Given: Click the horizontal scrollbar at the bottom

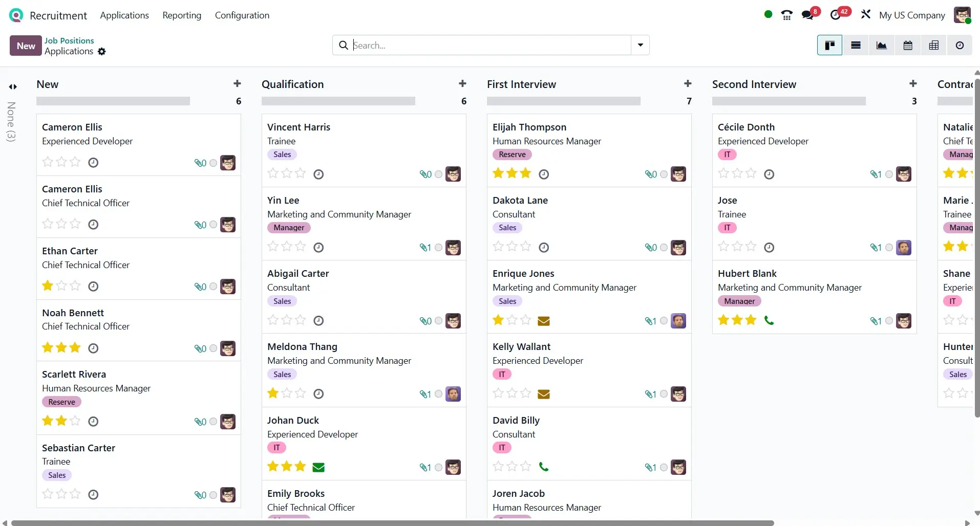Looking at the screenshot, I should (392, 523).
